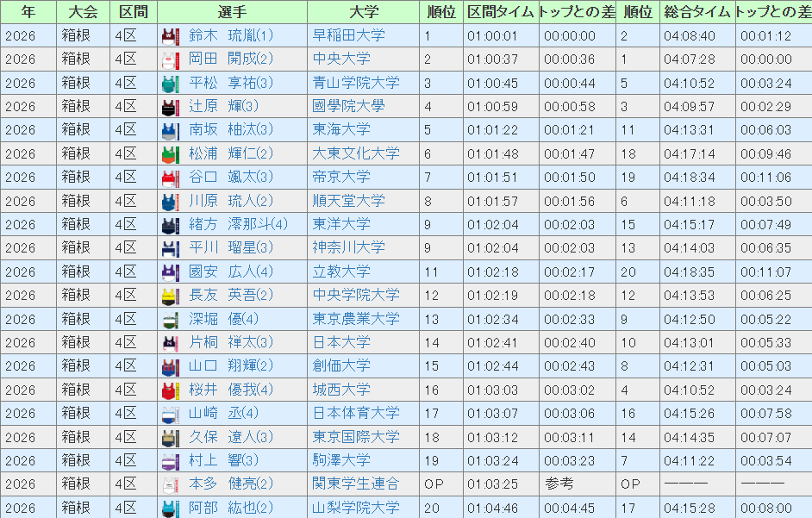Viewport: 812px width, 518px height.
Task: Click the uniform icon beside 村上 響
Action: coord(170,460)
